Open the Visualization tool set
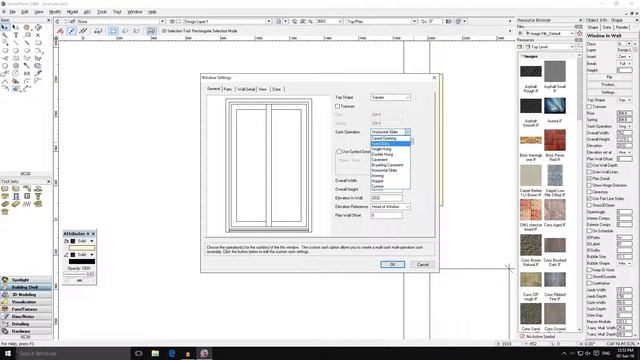The height and width of the screenshot is (360, 640). [x=26, y=302]
